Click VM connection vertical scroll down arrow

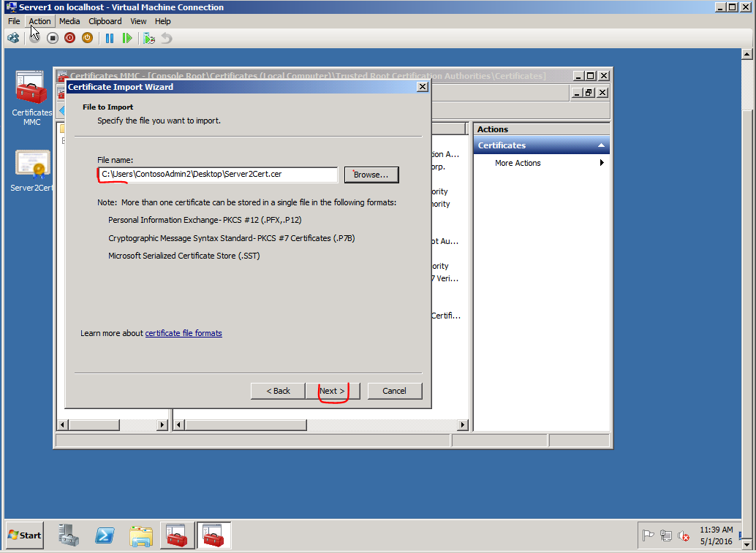coord(746,544)
